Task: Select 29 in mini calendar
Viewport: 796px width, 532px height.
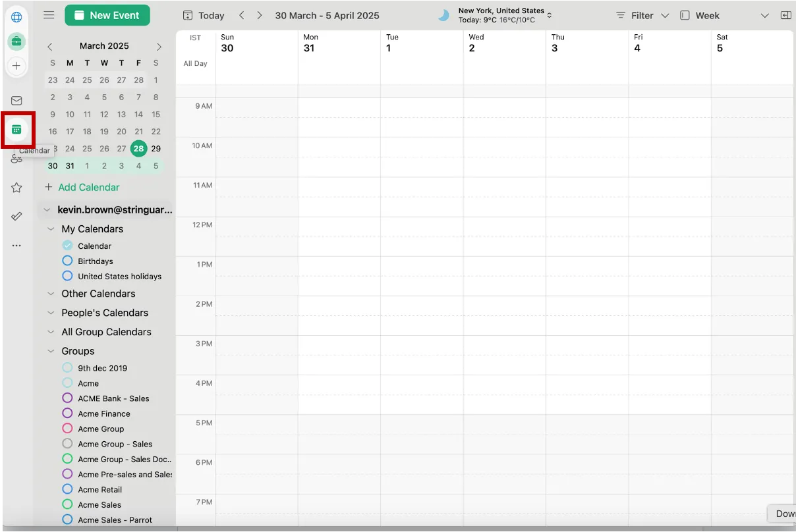Action: tap(156, 149)
